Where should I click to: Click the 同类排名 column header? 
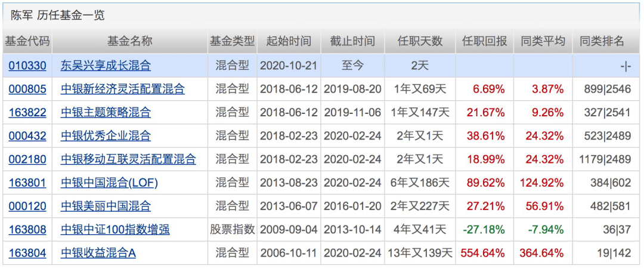pyautogui.click(x=602, y=41)
